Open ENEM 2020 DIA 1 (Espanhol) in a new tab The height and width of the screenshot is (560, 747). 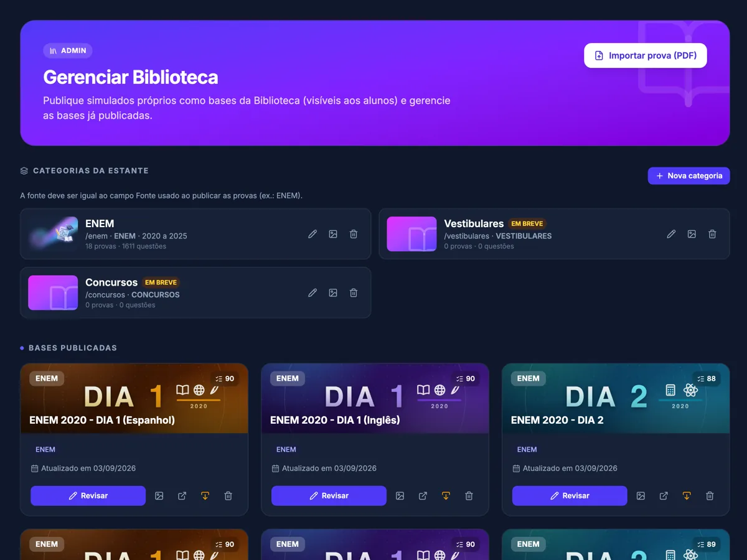(x=182, y=496)
